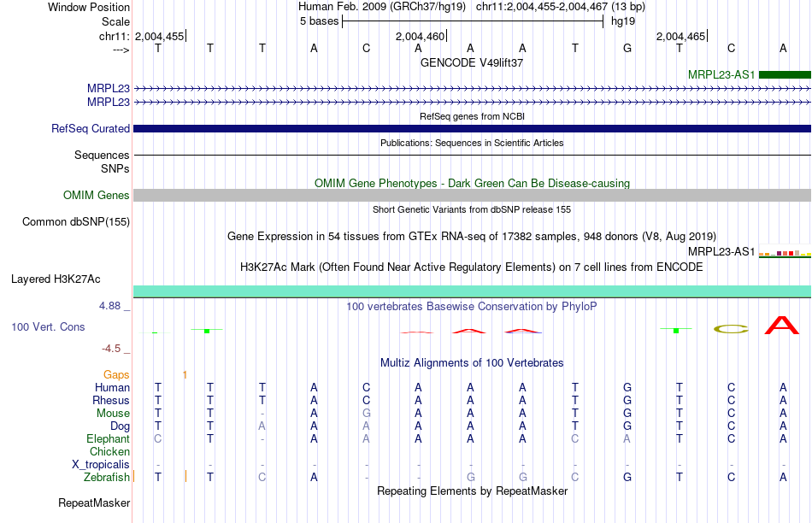
Task: Click the green MRPL23-AS1 gene name in GENCODE
Action: pos(721,74)
